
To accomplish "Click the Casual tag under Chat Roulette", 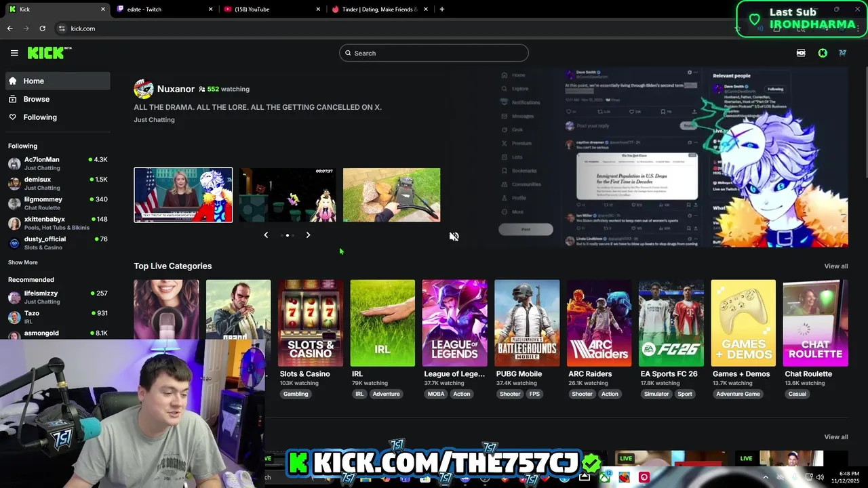I will click(797, 394).
